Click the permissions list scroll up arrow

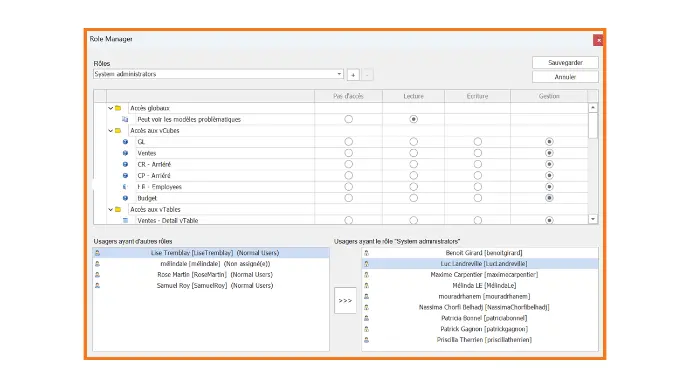[593, 108]
